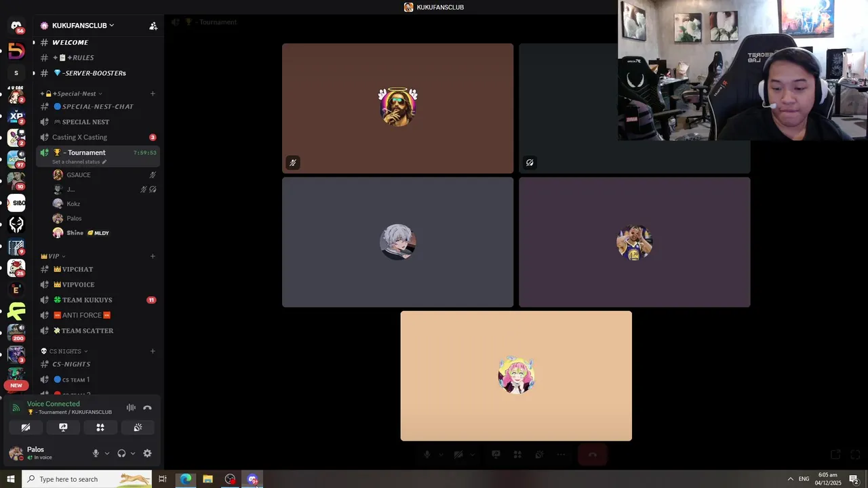
Task: Open the SIBO server icon
Action: tap(16, 203)
